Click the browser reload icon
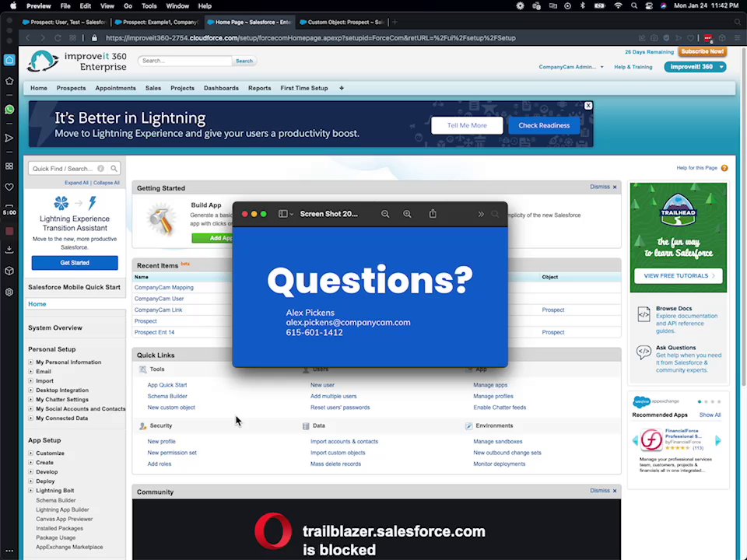The height and width of the screenshot is (560, 747). click(58, 38)
